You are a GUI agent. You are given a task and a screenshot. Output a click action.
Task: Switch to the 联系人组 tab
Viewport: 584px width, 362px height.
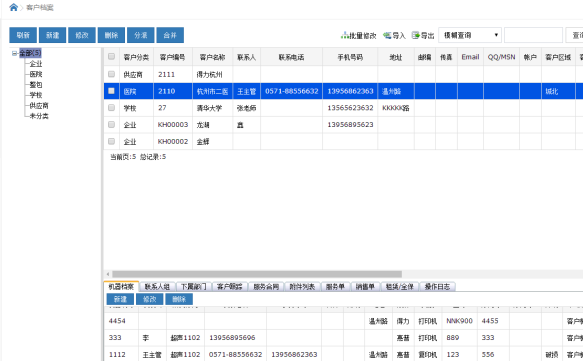[x=157, y=286]
